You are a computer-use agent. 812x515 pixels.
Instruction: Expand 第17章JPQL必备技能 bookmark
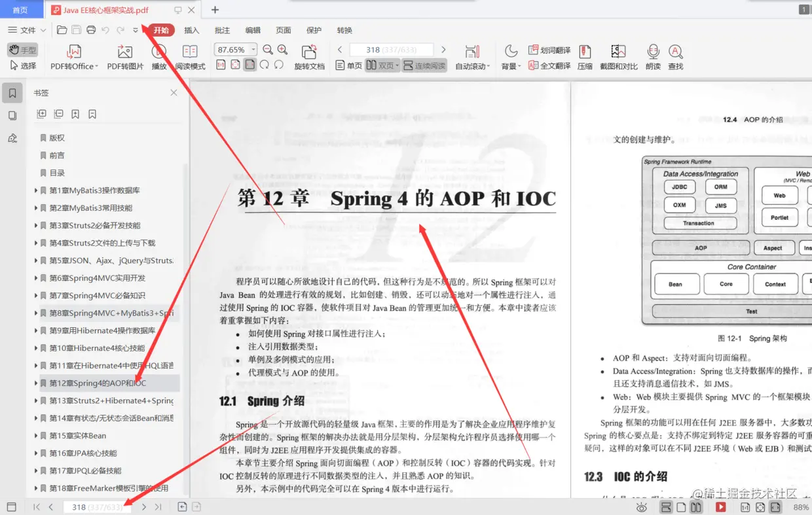coord(36,471)
